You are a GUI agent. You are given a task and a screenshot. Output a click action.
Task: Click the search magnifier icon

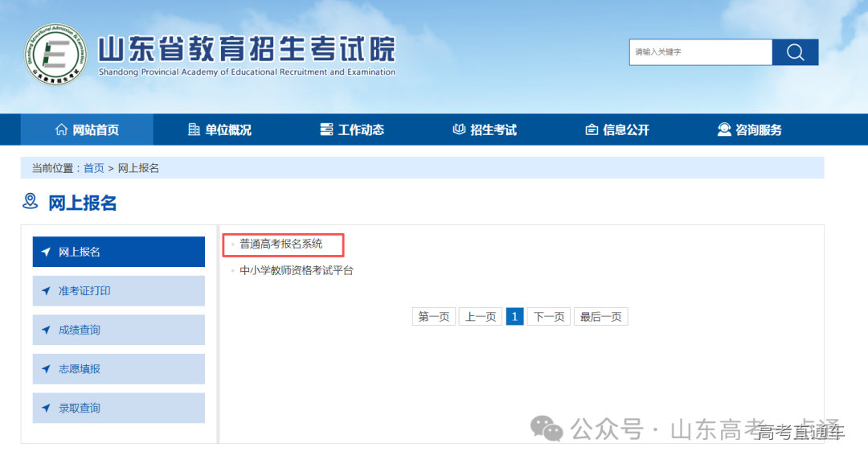point(795,51)
